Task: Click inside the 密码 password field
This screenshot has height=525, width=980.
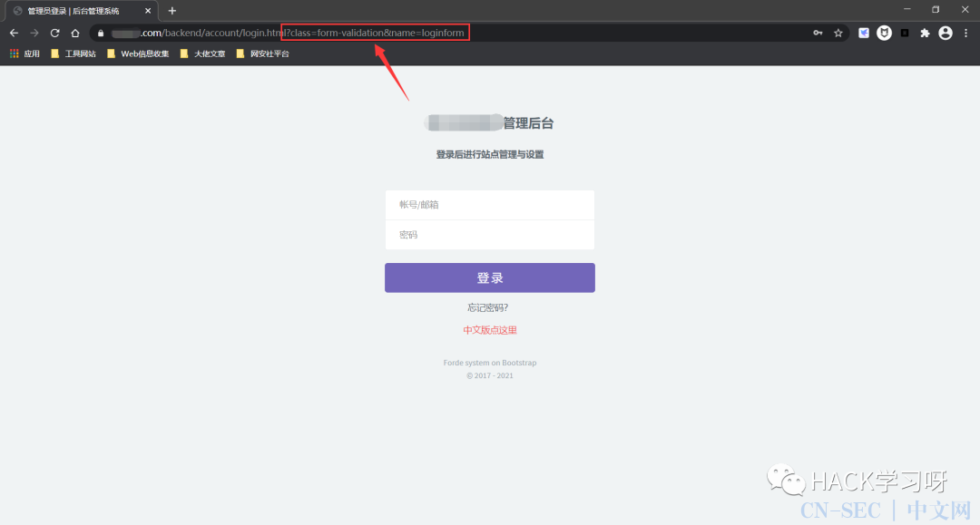Action: point(490,234)
